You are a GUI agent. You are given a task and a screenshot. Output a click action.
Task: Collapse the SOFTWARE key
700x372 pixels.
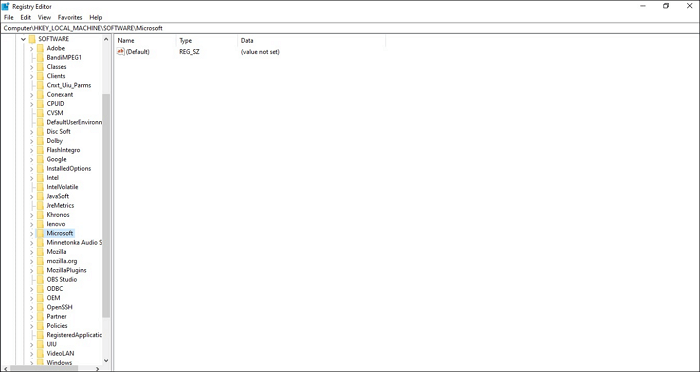point(23,39)
